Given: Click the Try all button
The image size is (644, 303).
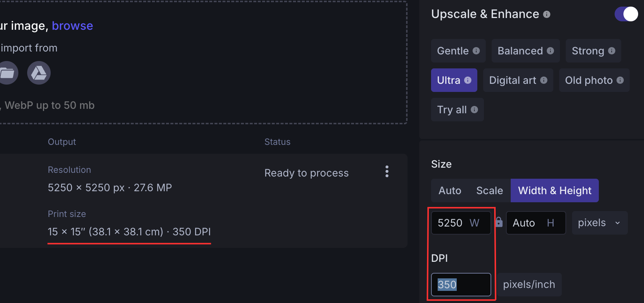Looking at the screenshot, I should coord(452,110).
